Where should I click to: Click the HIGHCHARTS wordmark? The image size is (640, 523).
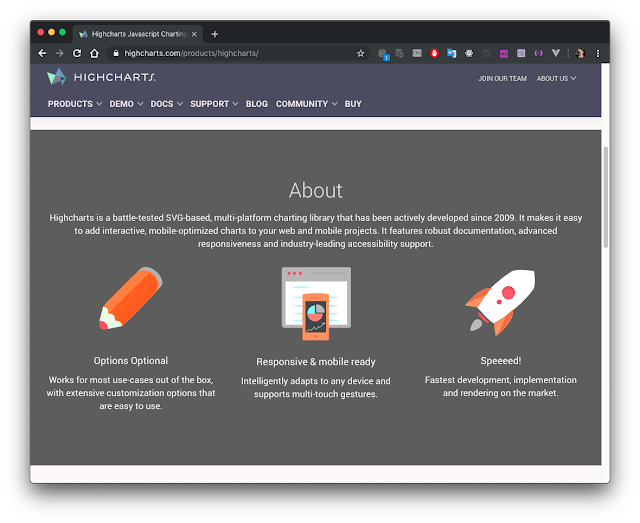pyautogui.click(x=114, y=77)
